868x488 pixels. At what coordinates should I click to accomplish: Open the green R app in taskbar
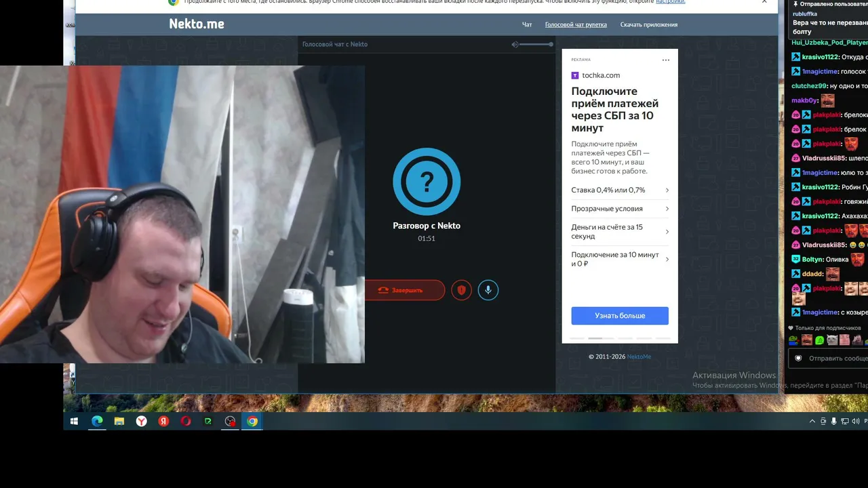tap(208, 422)
